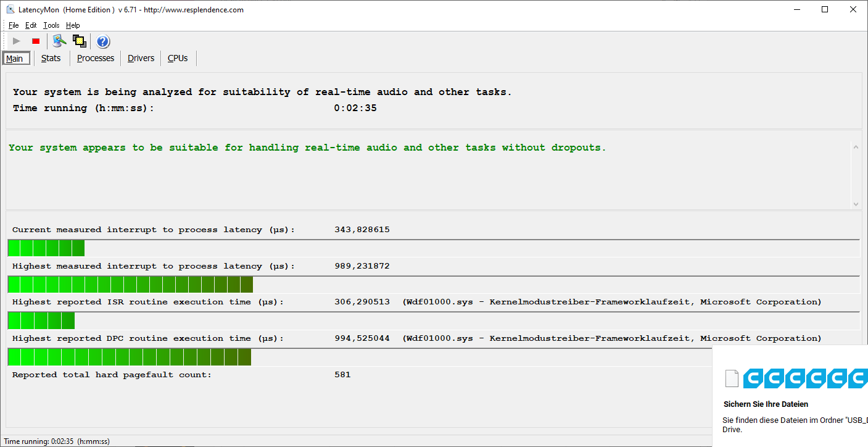Click the highest measured interrupt latency bar
Viewport: 868px width, 447px height.
tap(433, 285)
